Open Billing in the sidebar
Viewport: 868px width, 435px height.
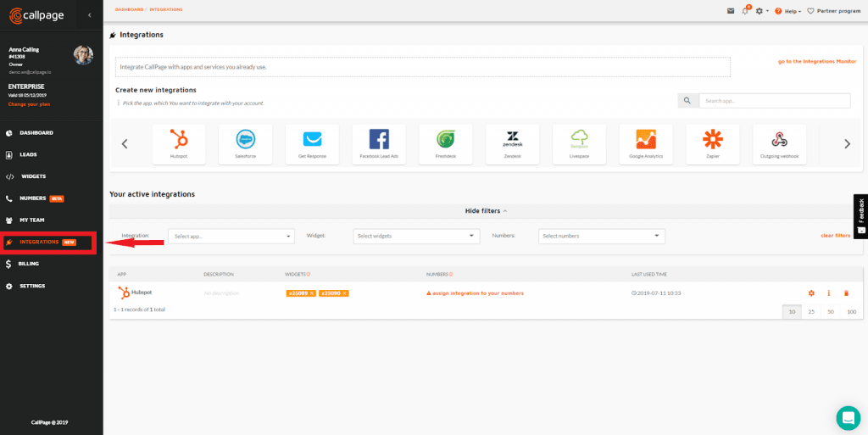click(28, 264)
